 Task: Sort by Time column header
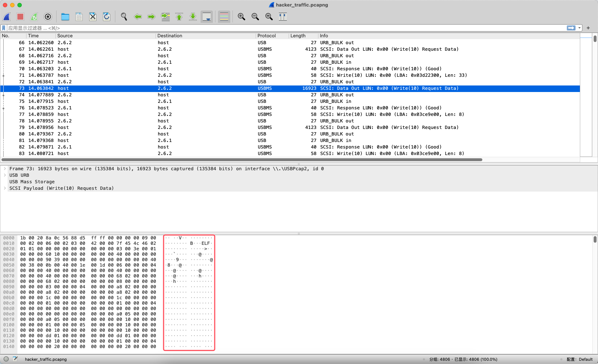41,36
